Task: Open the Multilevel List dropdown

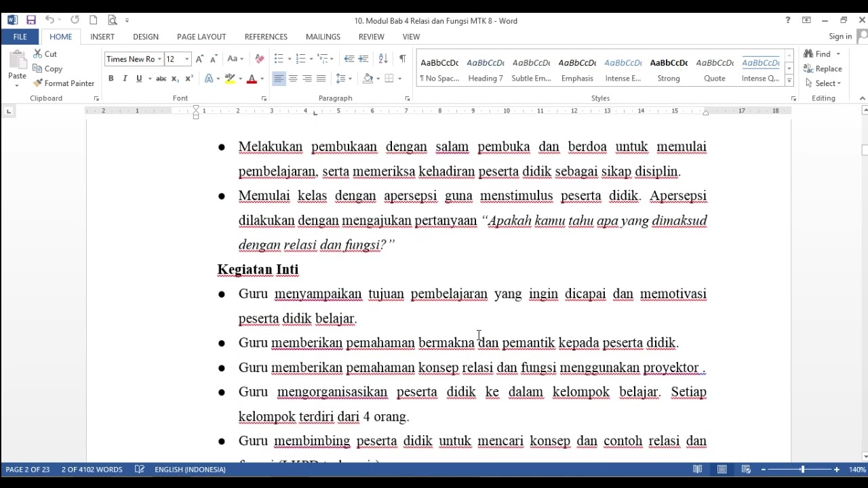Action: click(x=325, y=59)
